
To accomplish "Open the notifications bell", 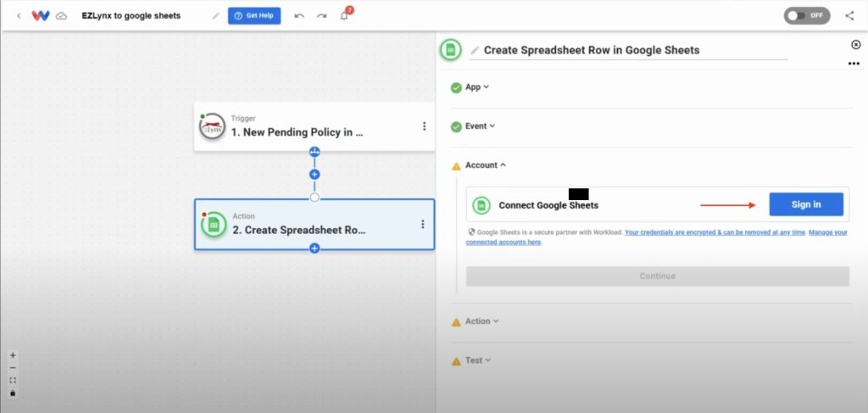I will pyautogui.click(x=344, y=15).
